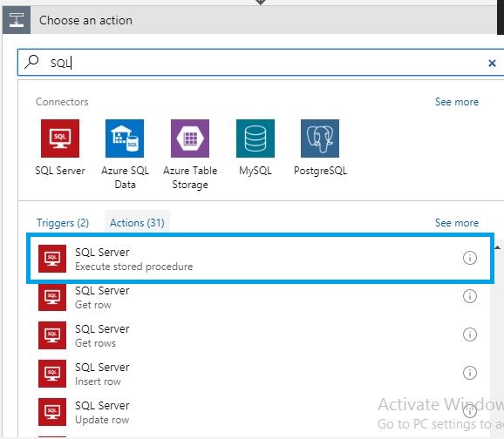Click the search magnifier icon
The image size is (504, 439).
(x=31, y=61)
